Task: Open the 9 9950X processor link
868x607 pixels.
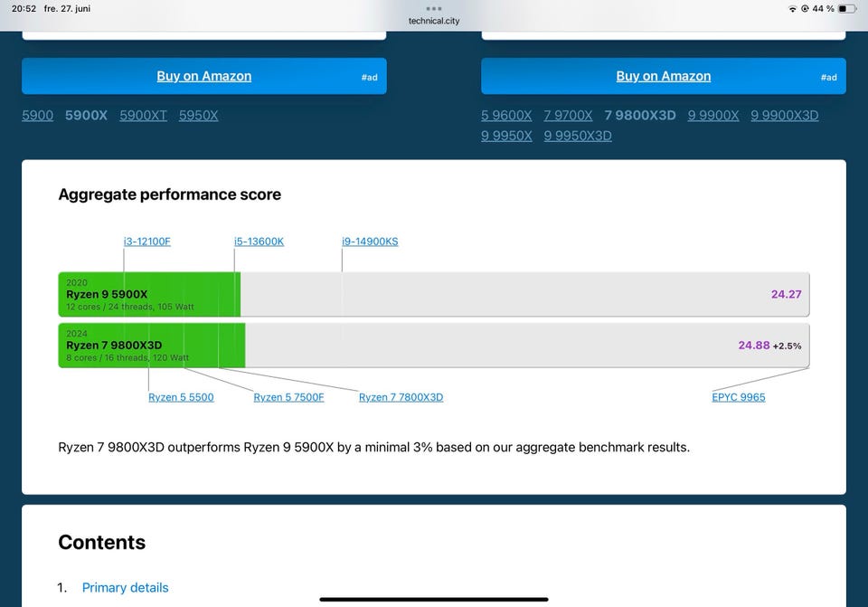Action: (x=506, y=136)
